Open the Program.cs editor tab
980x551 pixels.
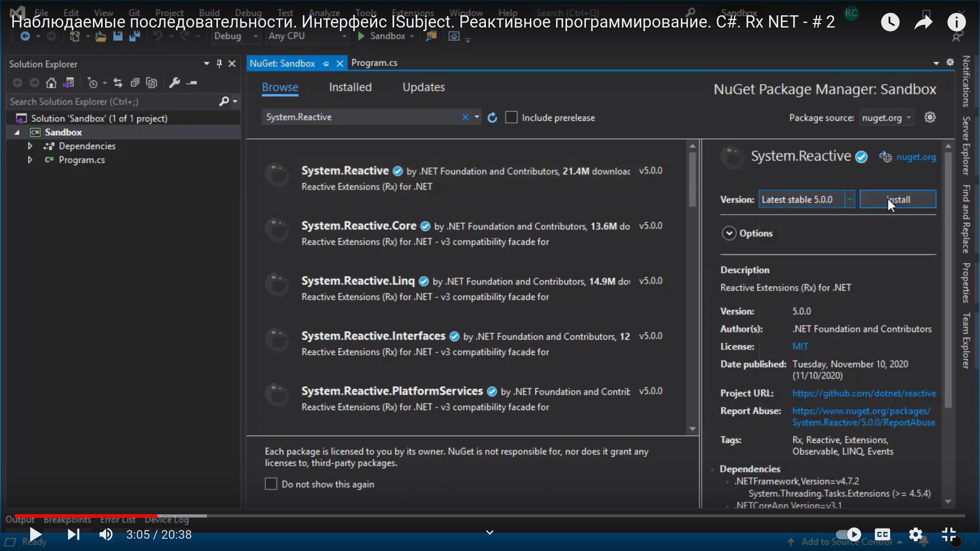tap(374, 63)
